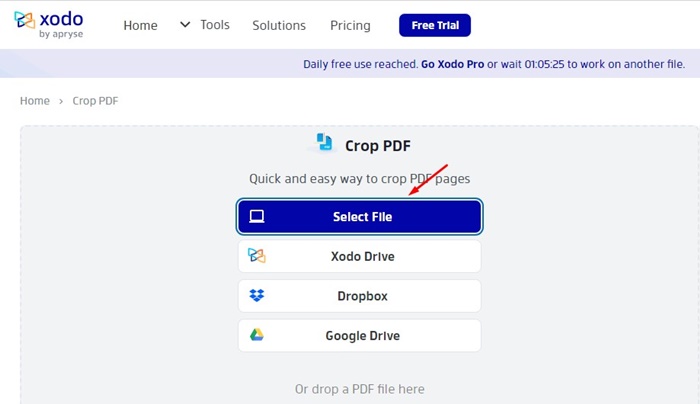Image resolution: width=700 pixels, height=404 pixels.
Task: Click the 'Or drop a PDF file here' text
Action: (359, 389)
